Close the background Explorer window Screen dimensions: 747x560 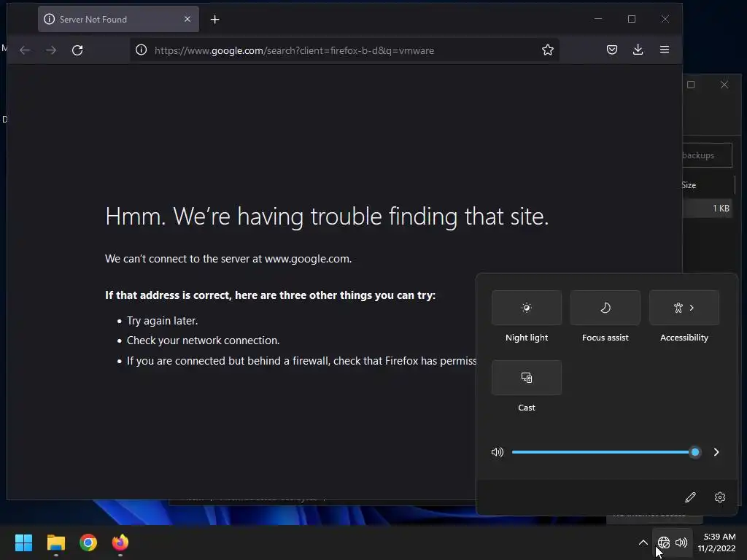click(x=724, y=85)
